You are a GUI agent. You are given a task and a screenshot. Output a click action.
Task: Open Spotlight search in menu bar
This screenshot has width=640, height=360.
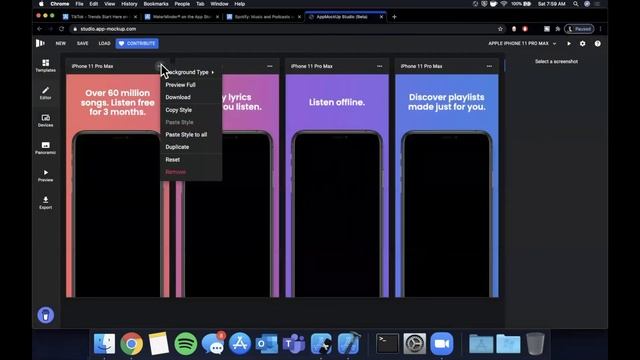(x=576, y=4)
